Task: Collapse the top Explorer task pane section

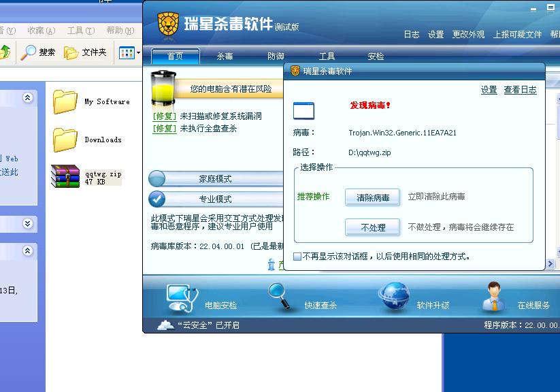Action: [x=27, y=97]
